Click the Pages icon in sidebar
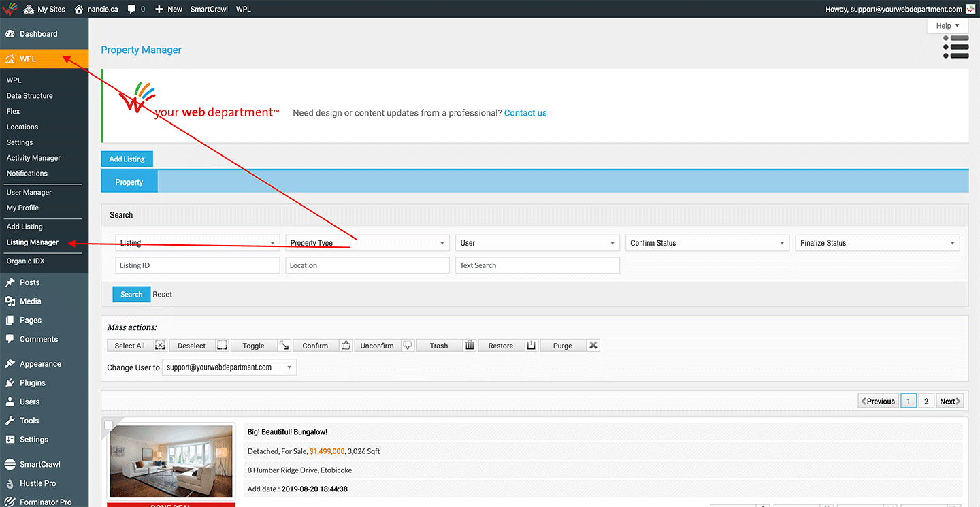This screenshot has width=980, height=507. coord(10,320)
